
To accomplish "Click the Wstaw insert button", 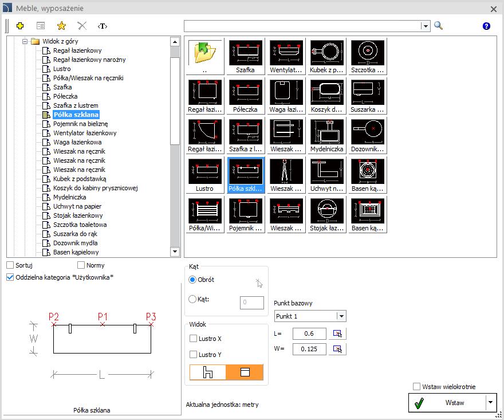I will click(447, 403).
